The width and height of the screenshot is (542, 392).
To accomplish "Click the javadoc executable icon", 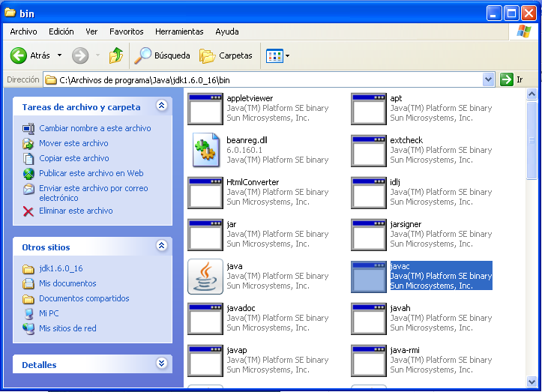I will [205, 319].
